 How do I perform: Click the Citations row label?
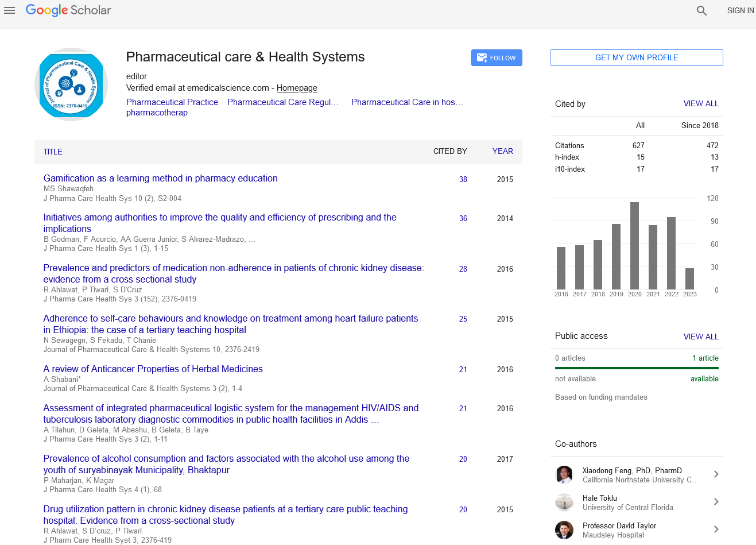click(569, 145)
